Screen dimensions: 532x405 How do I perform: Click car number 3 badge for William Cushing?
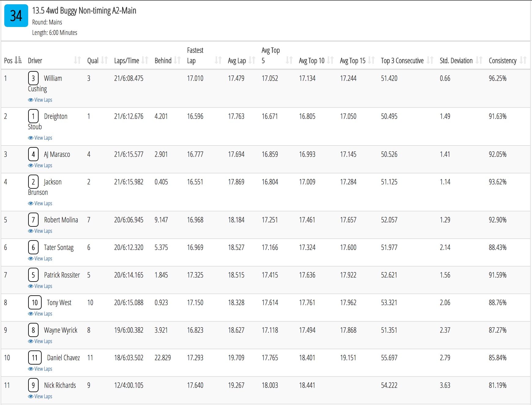pos(33,78)
